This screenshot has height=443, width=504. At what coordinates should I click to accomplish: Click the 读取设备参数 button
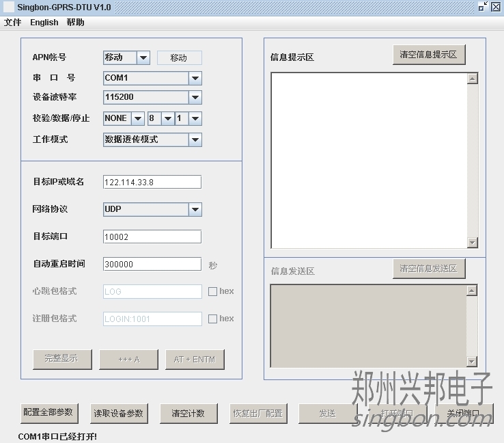pos(119,413)
